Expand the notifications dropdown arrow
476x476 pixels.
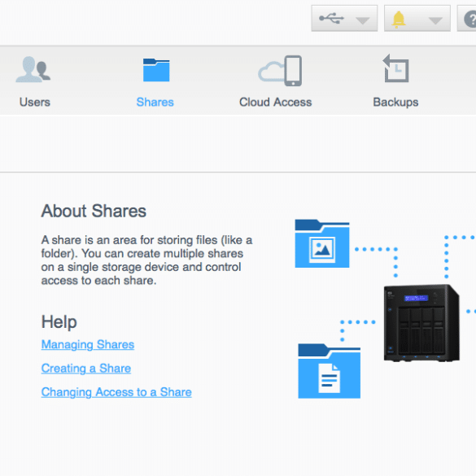coord(435,20)
